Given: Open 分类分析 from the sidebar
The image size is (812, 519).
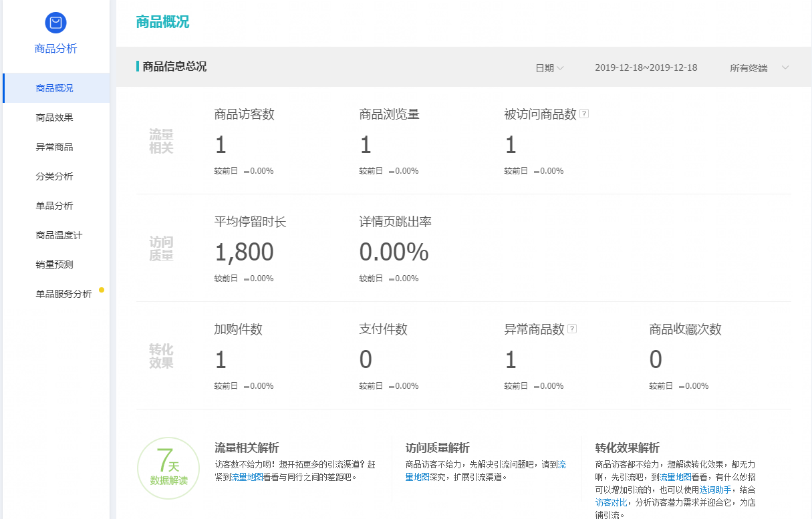Looking at the screenshot, I should click(55, 176).
